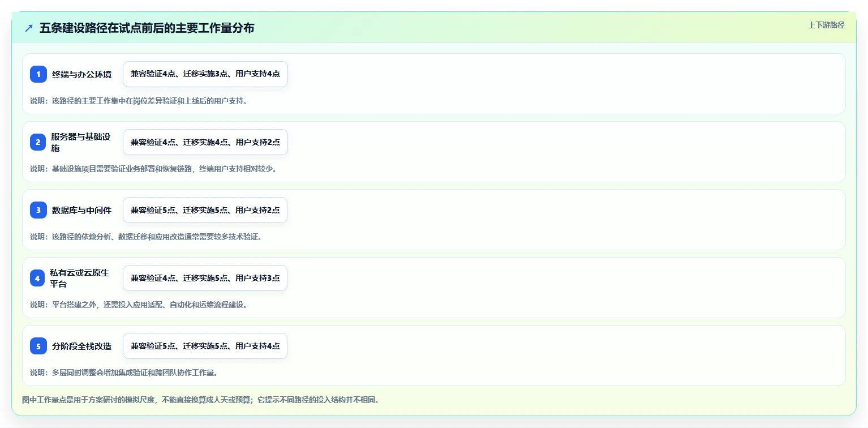Click the 分阶段全栈改造 path name

click(x=82, y=346)
